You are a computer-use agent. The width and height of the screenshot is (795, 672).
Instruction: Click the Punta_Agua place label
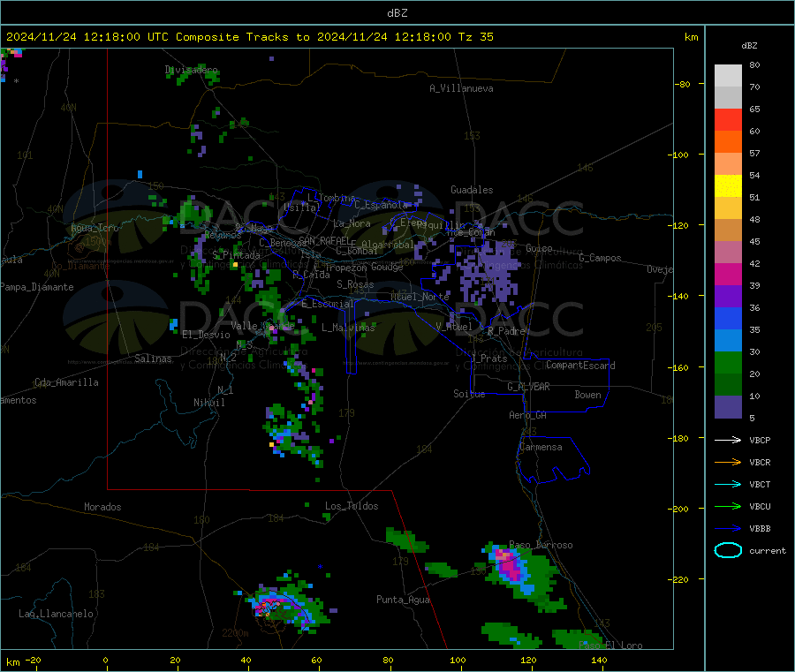coord(403,600)
